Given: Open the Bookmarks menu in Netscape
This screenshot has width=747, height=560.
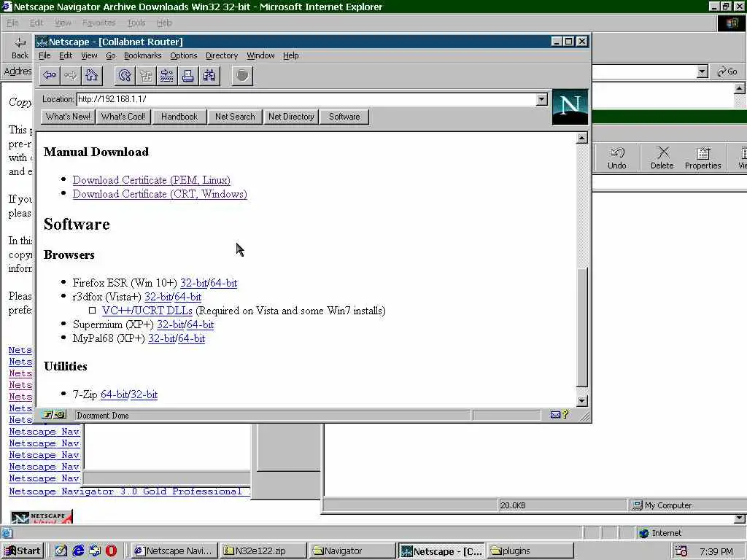Looking at the screenshot, I should pyautogui.click(x=142, y=55).
